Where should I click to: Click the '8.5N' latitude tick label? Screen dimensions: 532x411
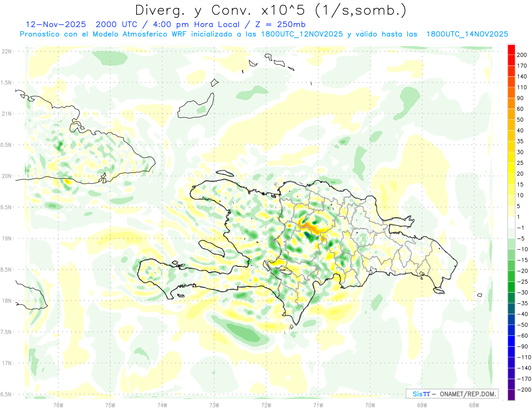click(x=6, y=270)
